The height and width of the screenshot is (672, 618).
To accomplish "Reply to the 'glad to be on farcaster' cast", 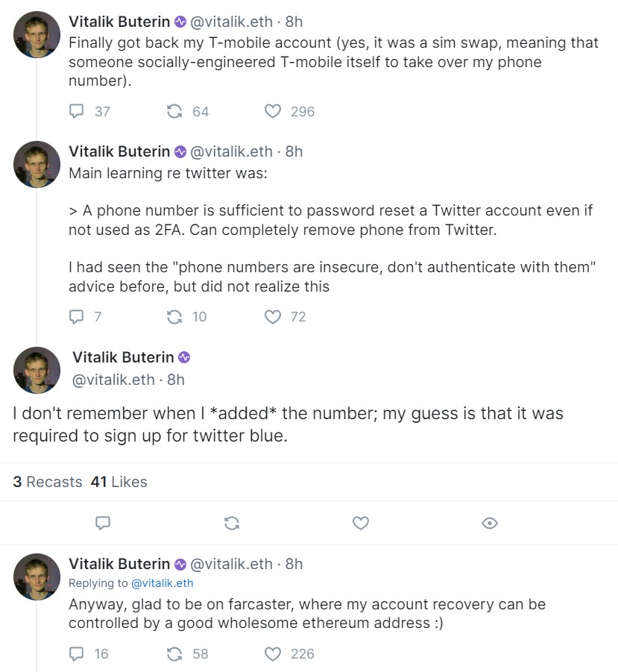I will tap(78, 653).
